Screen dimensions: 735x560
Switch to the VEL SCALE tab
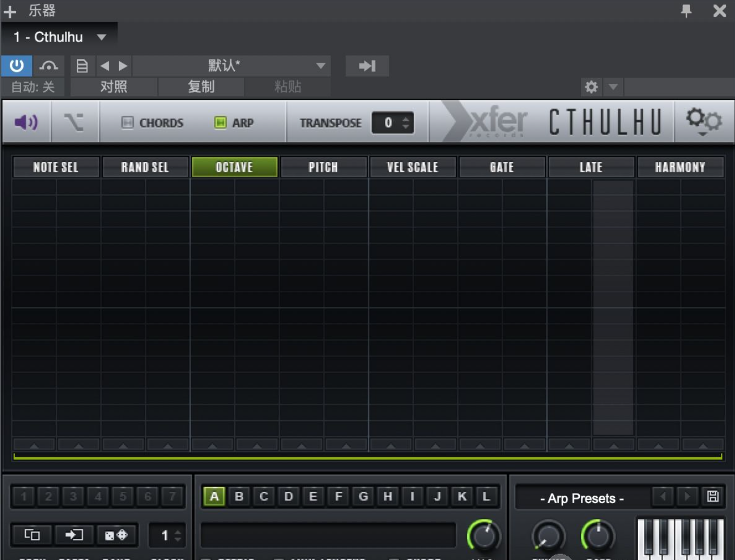pos(413,167)
